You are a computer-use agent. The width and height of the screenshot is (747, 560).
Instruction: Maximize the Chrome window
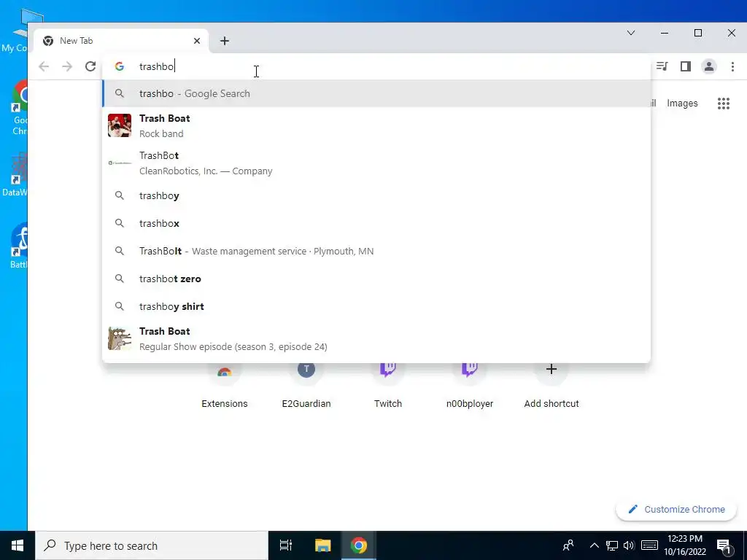tap(698, 33)
